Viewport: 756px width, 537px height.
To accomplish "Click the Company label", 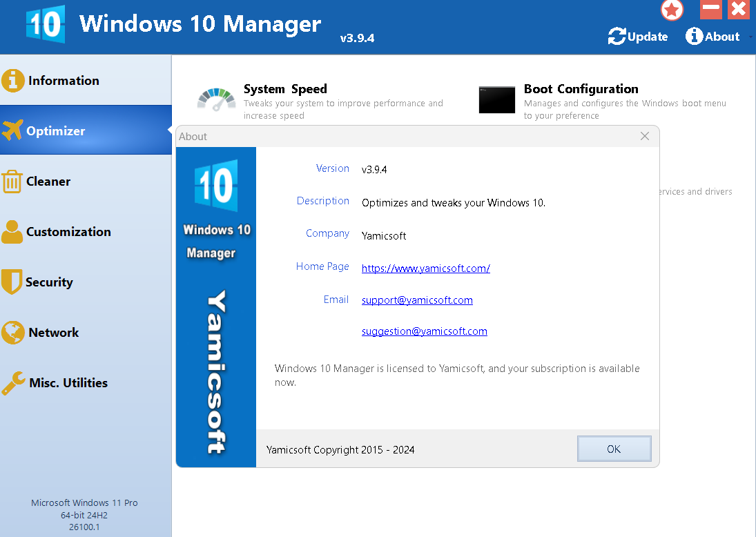I will coord(327,233).
